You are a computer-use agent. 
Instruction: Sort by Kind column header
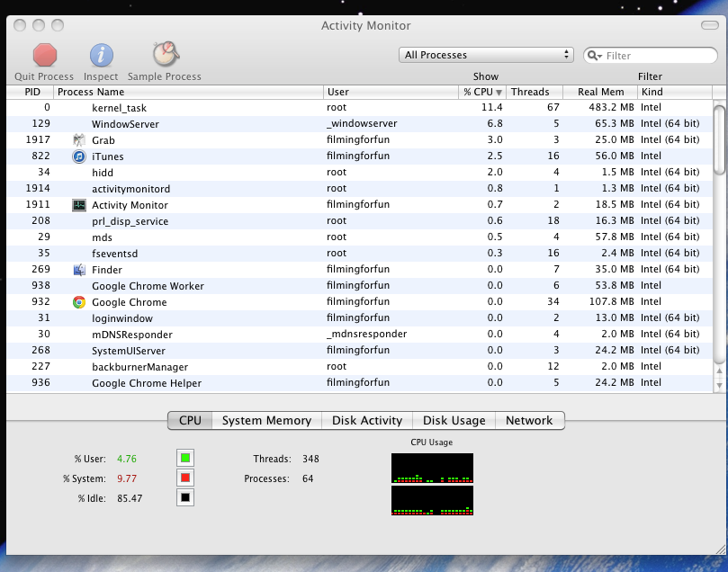675,92
